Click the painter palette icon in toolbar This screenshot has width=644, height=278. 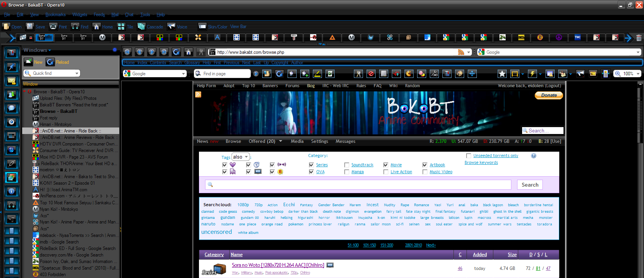point(460,73)
